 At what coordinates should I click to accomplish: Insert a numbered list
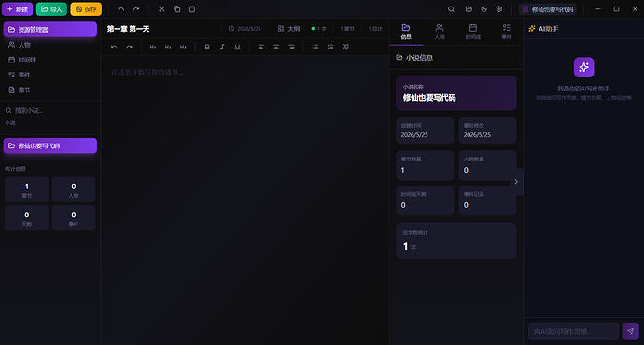point(330,48)
